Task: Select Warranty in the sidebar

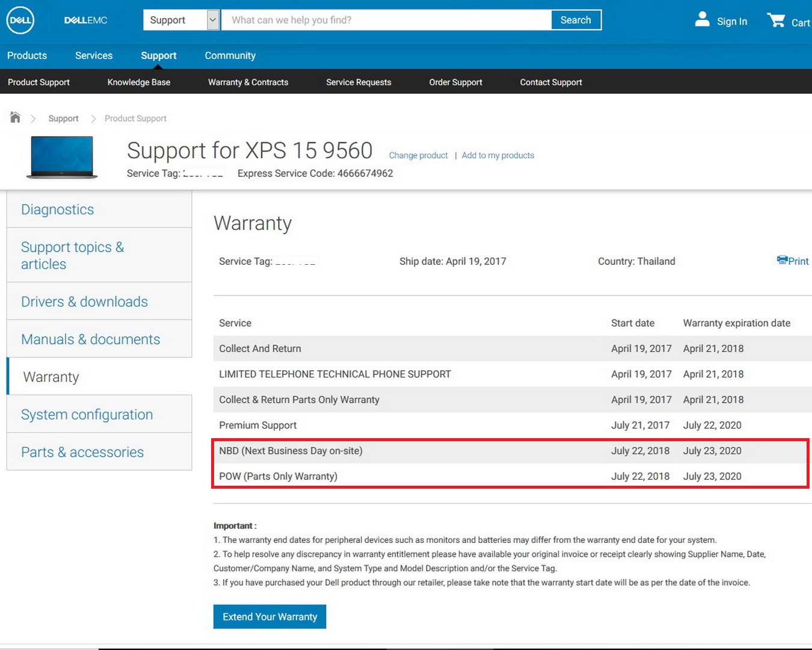Action: point(99,377)
